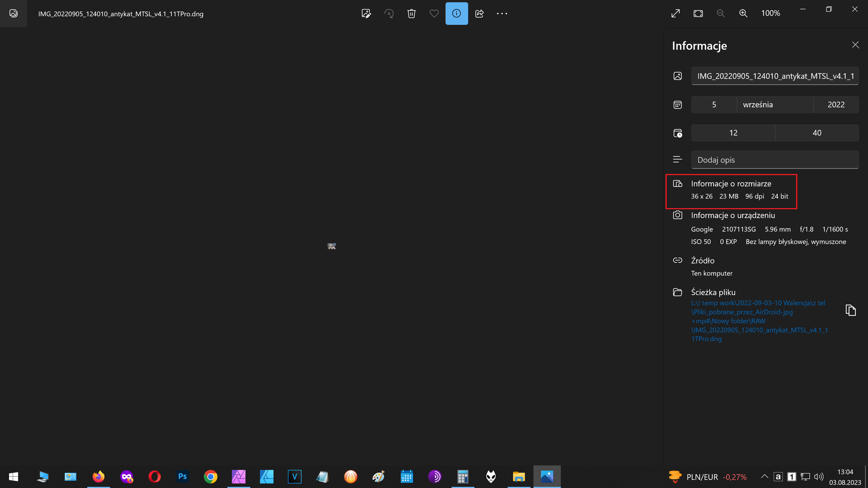Open the three-dots See more menu

pos(502,14)
